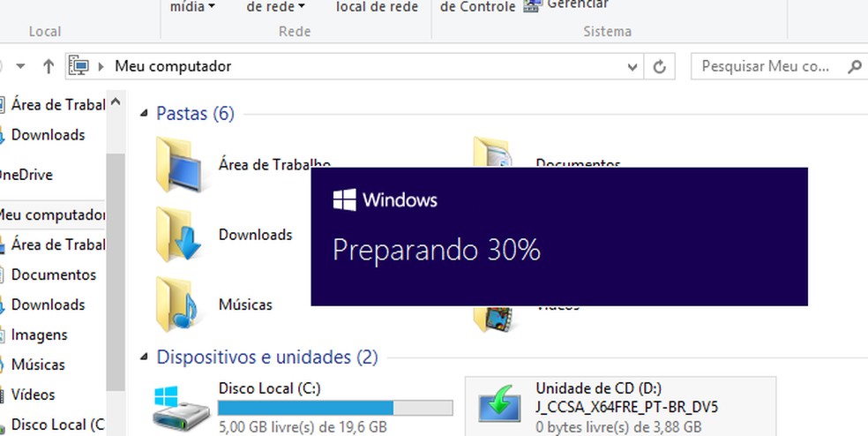Collapse the Pastas (6) group

coord(144,114)
